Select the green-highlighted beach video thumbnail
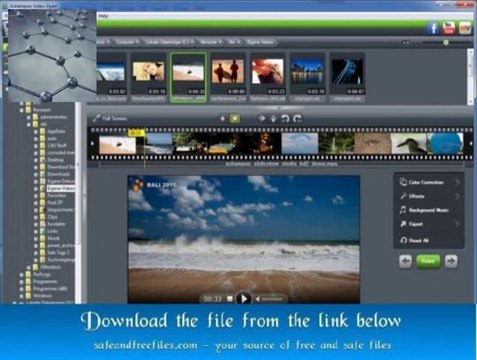477x360 pixels. point(188,76)
